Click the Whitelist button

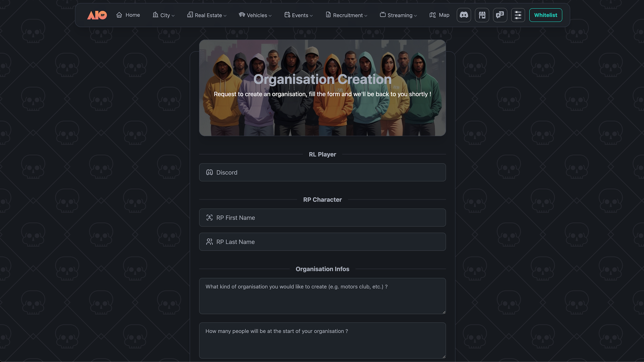545,15
